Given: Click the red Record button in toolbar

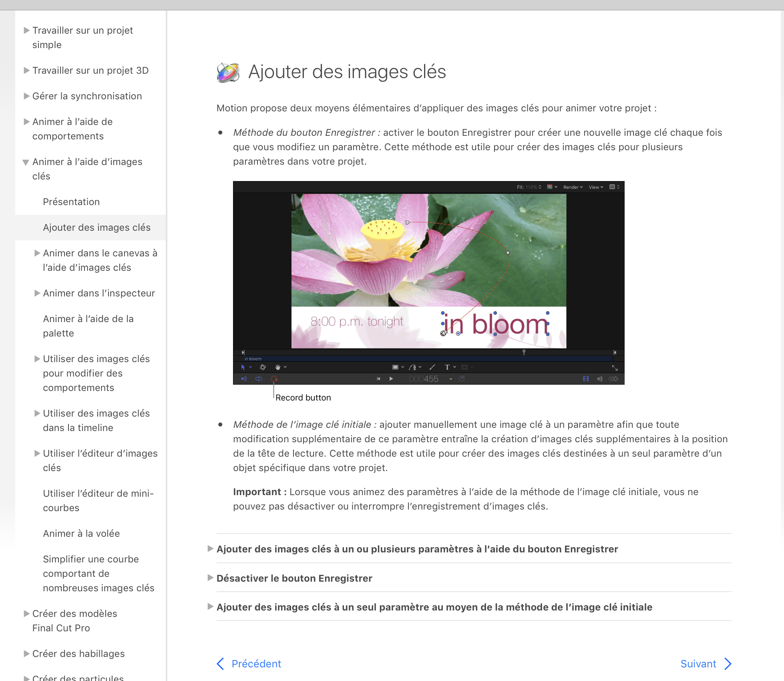Looking at the screenshot, I should click(274, 379).
